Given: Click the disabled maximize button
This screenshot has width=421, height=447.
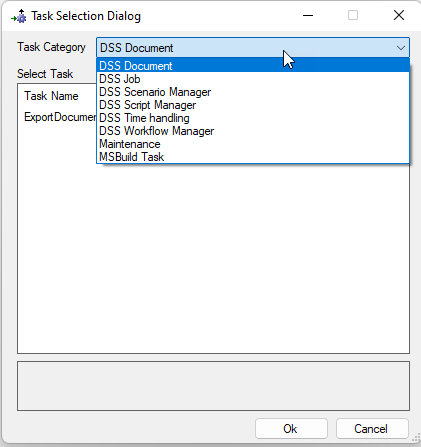Looking at the screenshot, I should click(x=353, y=15).
